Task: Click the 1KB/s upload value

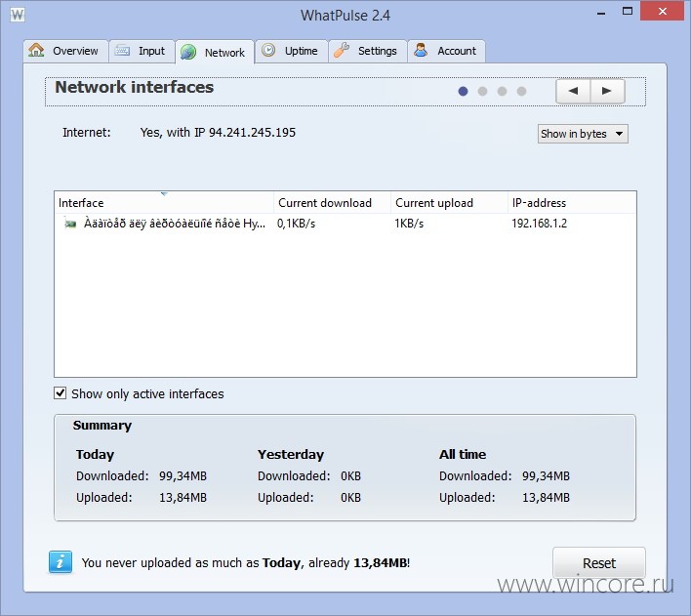Action: pos(409,224)
